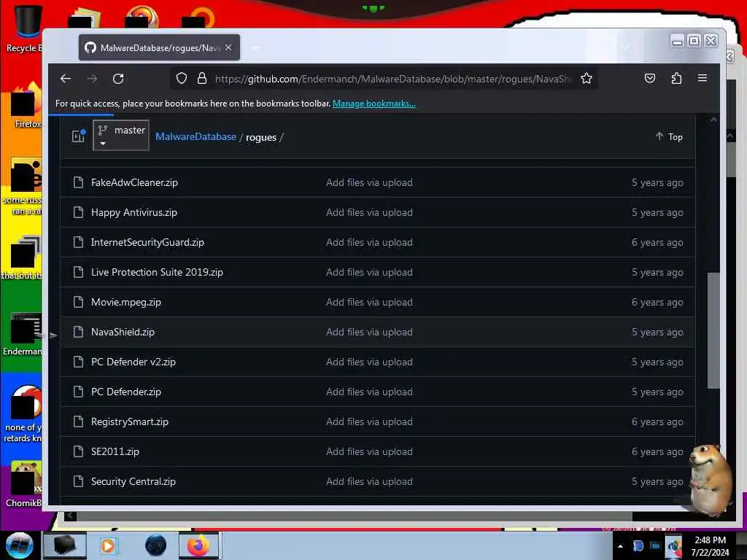Screen dimensions: 747x560
Task: Click the file icon beside NavaShield.zip
Action: pyautogui.click(x=78, y=332)
